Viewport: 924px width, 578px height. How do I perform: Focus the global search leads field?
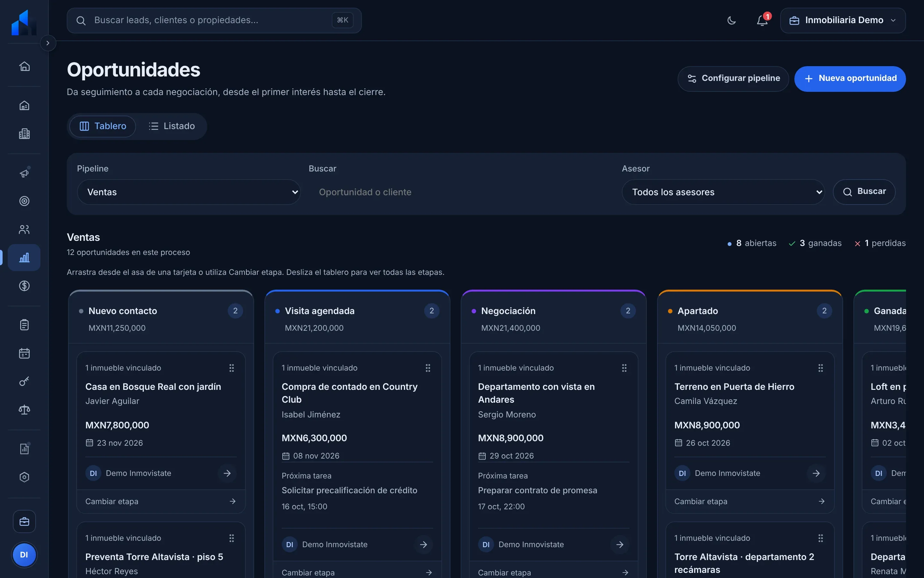point(214,20)
